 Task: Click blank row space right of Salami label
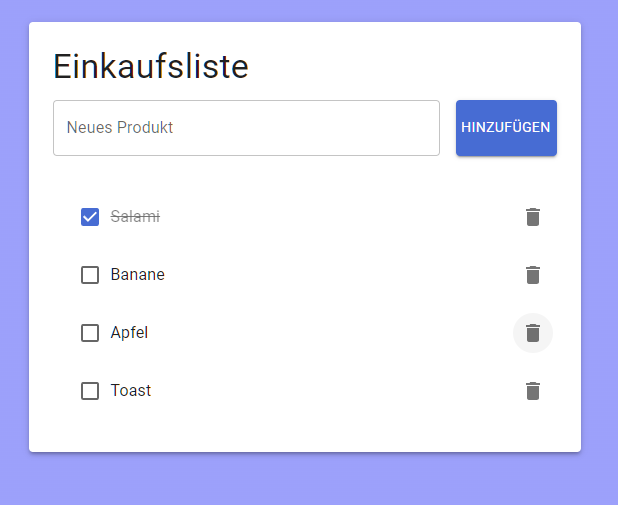point(340,217)
